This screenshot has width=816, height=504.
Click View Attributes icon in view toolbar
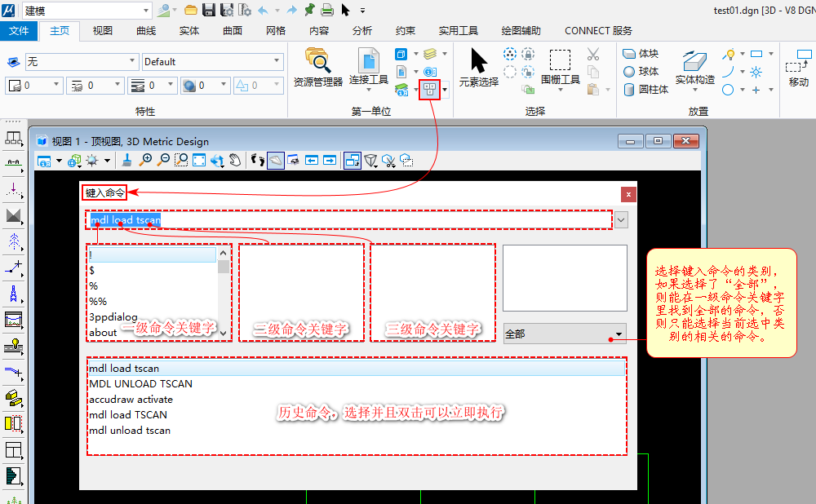click(44, 161)
